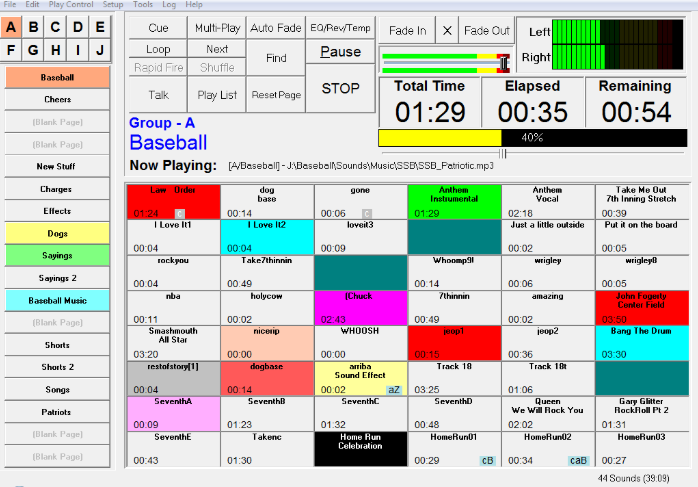Select group letter B
The height and width of the screenshot is (487, 698).
(33, 27)
